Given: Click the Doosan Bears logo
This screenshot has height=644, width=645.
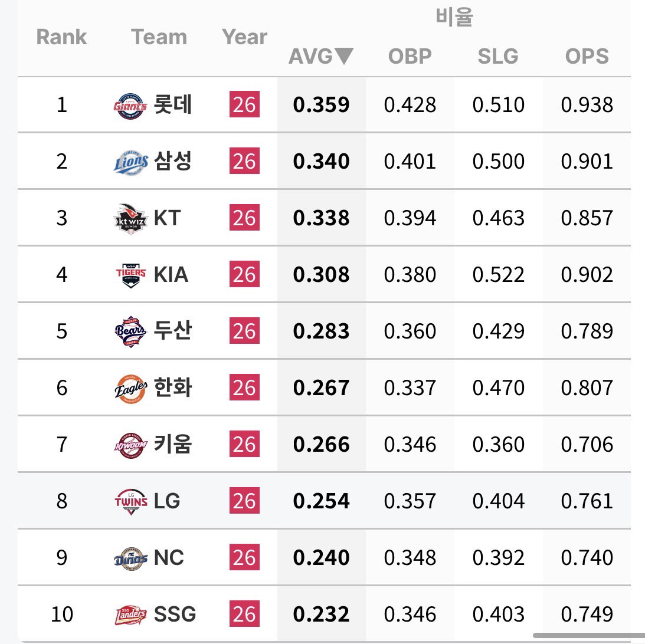Looking at the screenshot, I should (x=130, y=331).
